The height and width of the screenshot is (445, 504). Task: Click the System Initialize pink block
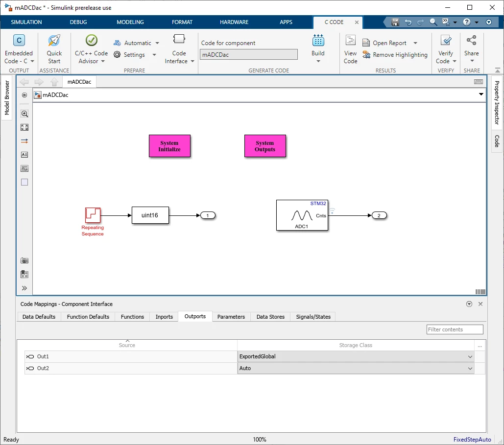tap(169, 146)
